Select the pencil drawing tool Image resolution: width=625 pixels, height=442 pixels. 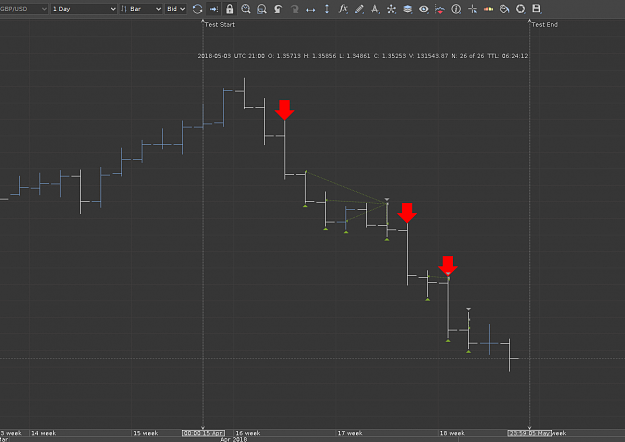(x=359, y=9)
